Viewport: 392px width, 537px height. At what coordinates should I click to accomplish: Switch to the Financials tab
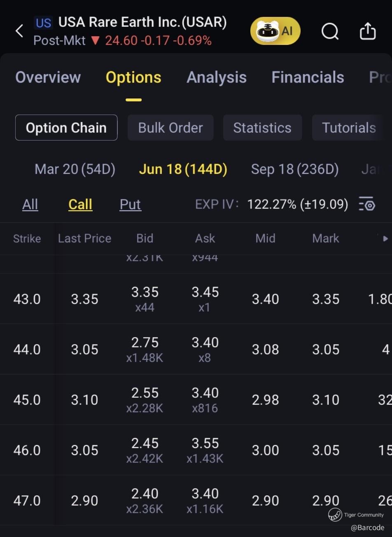308,77
